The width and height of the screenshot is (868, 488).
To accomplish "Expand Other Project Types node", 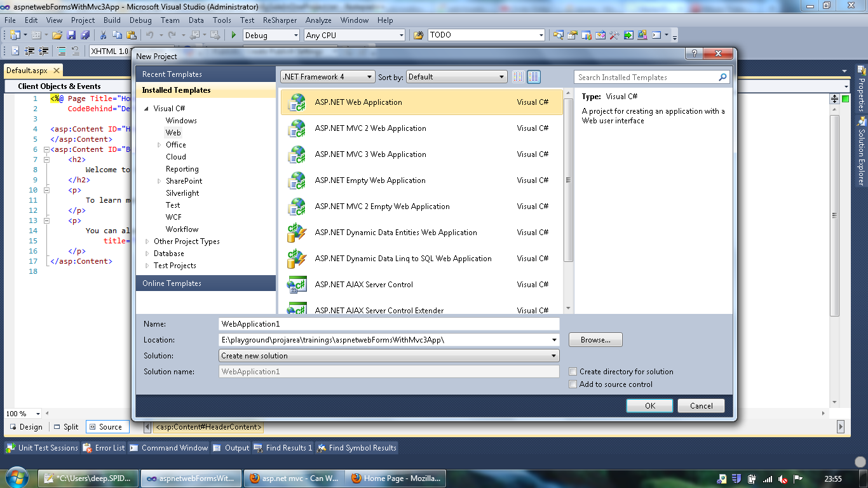I will [x=147, y=241].
